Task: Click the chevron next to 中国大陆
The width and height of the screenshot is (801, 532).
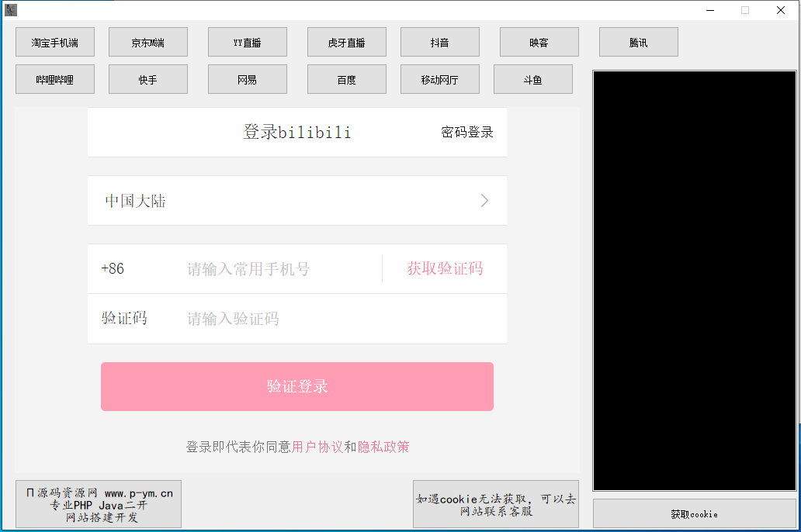Action: [x=484, y=201]
